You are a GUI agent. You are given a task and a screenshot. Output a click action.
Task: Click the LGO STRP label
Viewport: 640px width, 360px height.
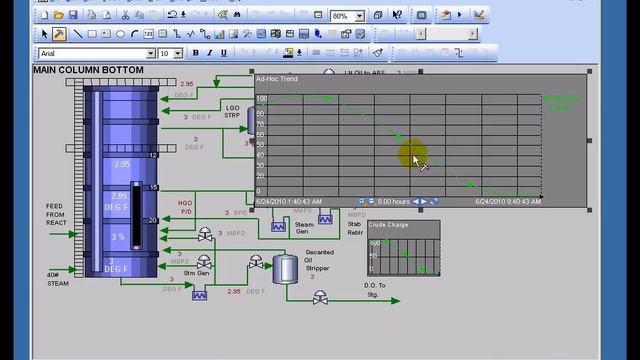pos(232,111)
